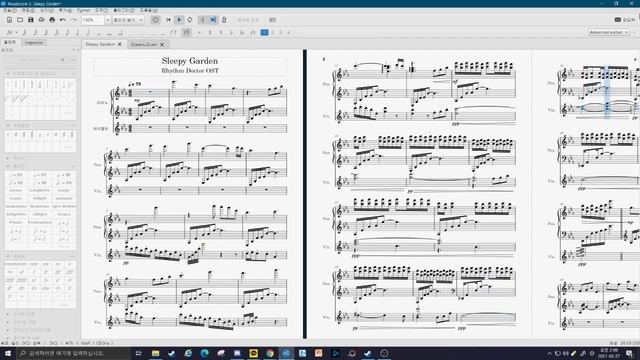The width and height of the screenshot is (640, 360).
Task: Open image capture tool
Action: (x=272, y=20)
